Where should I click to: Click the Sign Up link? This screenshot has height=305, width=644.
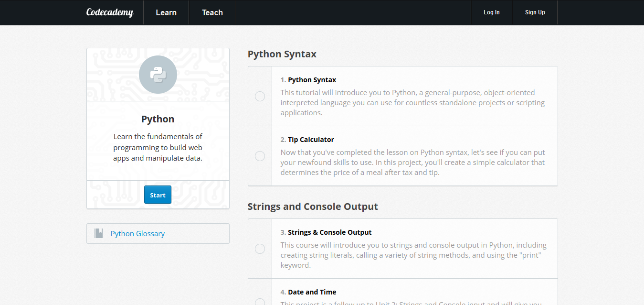(535, 12)
